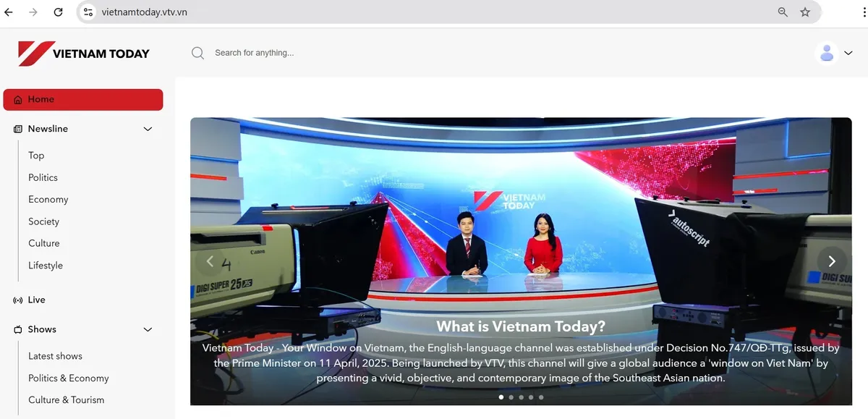Image resolution: width=868 pixels, height=419 pixels.
Task: Open the user profile avatar
Action: 826,53
